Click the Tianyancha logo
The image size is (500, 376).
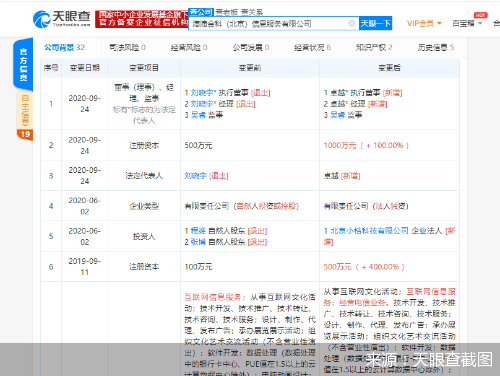(62, 19)
